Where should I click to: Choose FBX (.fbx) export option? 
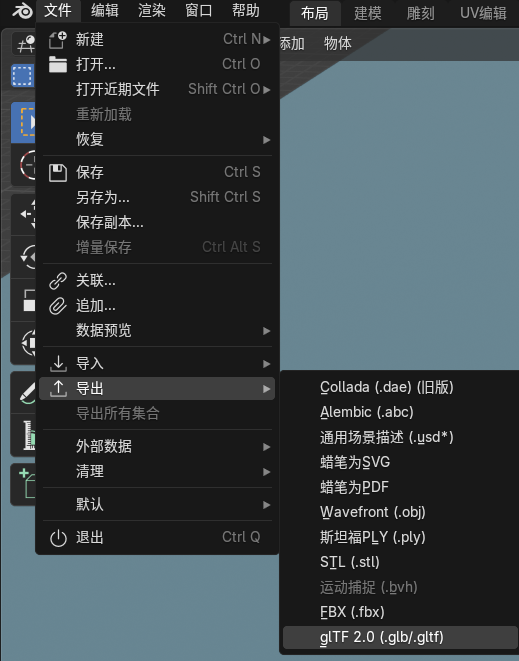pyautogui.click(x=400, y=612)
